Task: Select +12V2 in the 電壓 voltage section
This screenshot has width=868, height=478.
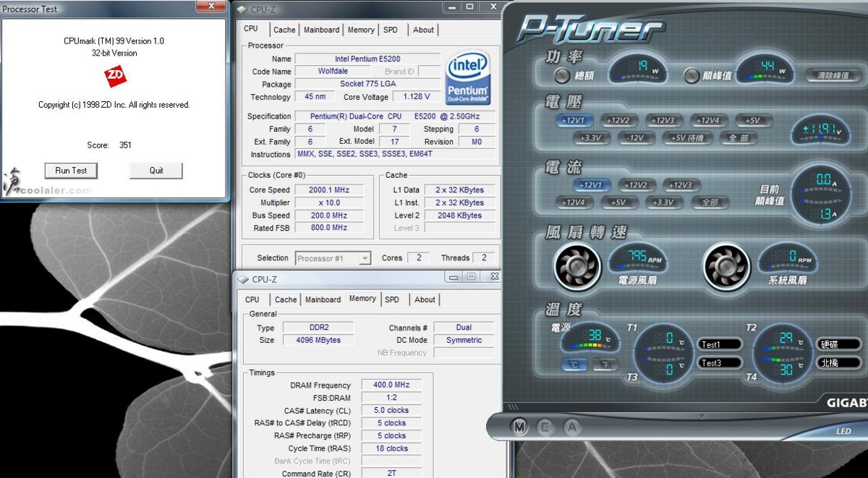Action: [x=619, y=121]
